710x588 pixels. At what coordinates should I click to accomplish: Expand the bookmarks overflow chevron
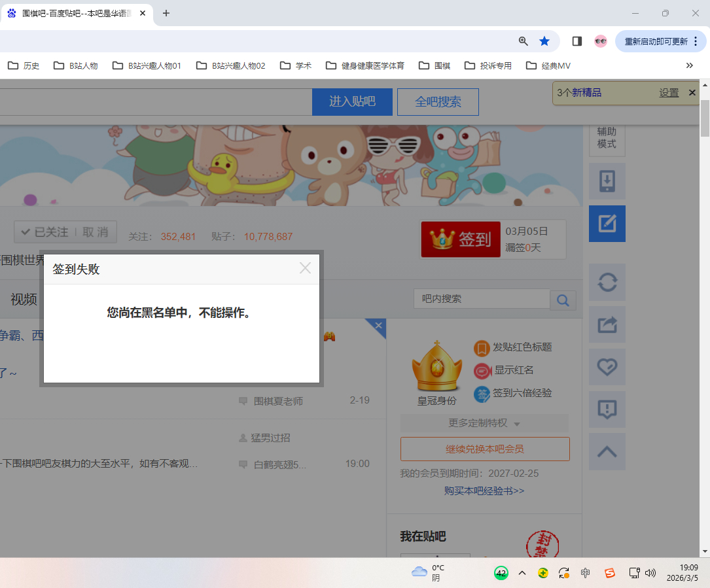coord(689,65)
